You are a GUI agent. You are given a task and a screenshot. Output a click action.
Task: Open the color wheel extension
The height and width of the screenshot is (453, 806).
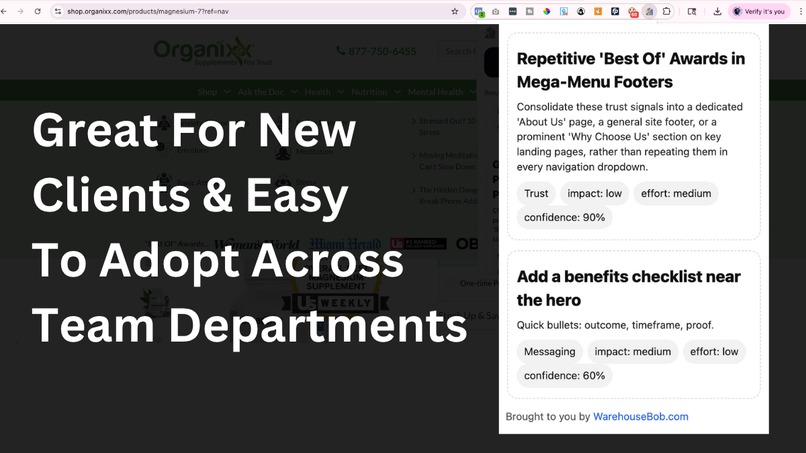[x=546, y=11]
